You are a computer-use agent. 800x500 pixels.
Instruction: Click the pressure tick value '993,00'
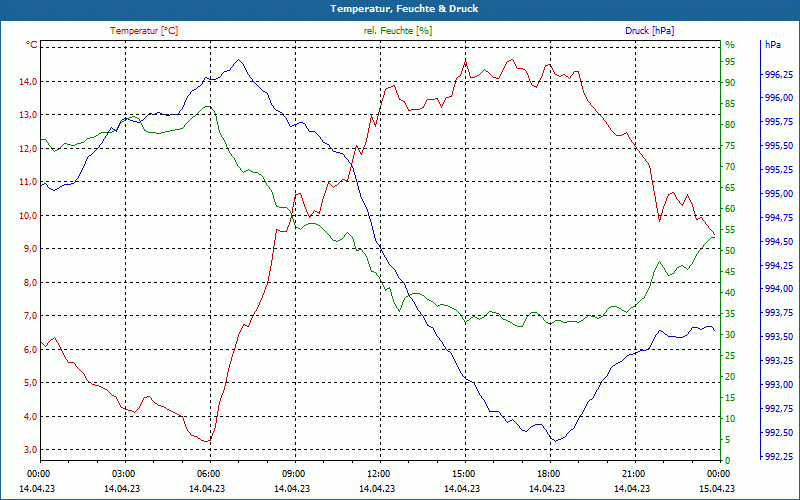point(779,385)
